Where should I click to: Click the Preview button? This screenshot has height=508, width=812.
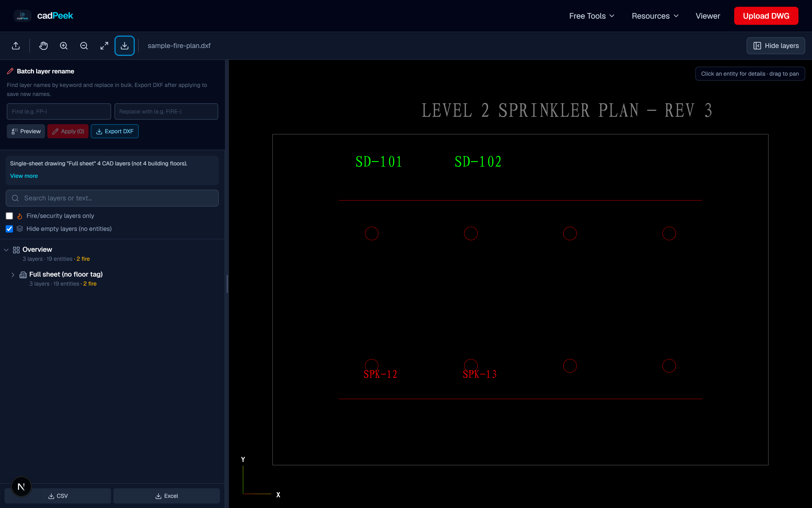26,131
